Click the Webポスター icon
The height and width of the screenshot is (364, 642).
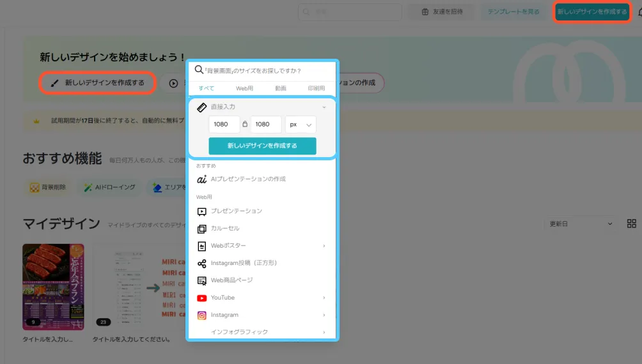(x=201, y=246)
